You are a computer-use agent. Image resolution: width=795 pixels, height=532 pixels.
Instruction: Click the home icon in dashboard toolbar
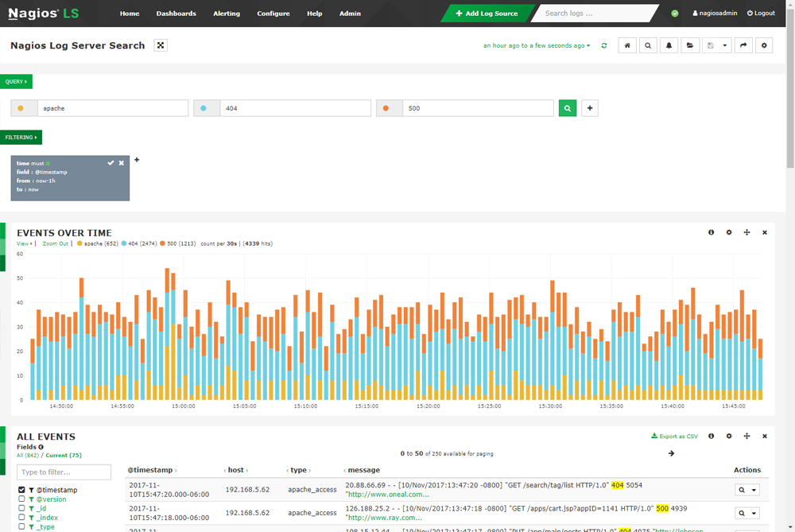pyautogui.click(x=628, y=46)
